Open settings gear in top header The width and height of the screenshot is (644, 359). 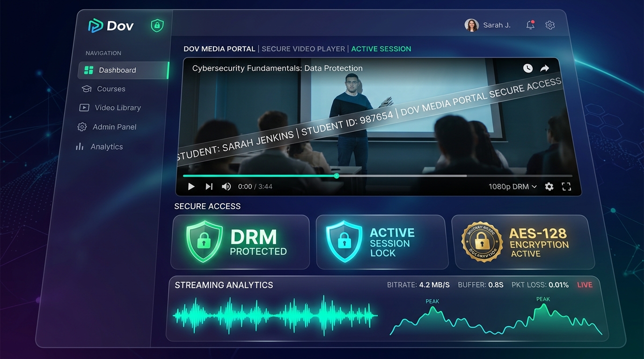[x=550, y=25]
